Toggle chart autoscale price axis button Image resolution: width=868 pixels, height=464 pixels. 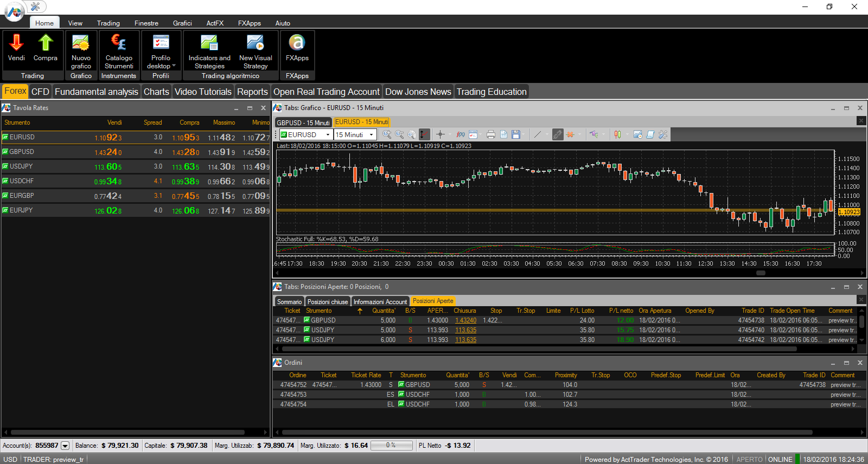[424, 134]
